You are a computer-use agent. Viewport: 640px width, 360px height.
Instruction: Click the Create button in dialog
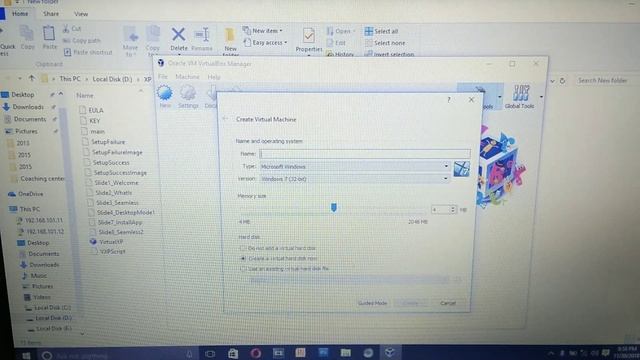(x=411, y=303)
